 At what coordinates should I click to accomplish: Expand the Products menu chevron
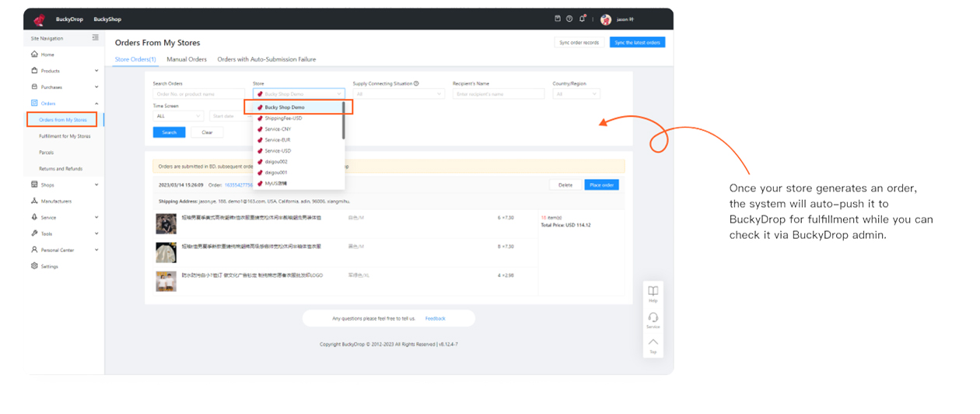tap(96, 71)
